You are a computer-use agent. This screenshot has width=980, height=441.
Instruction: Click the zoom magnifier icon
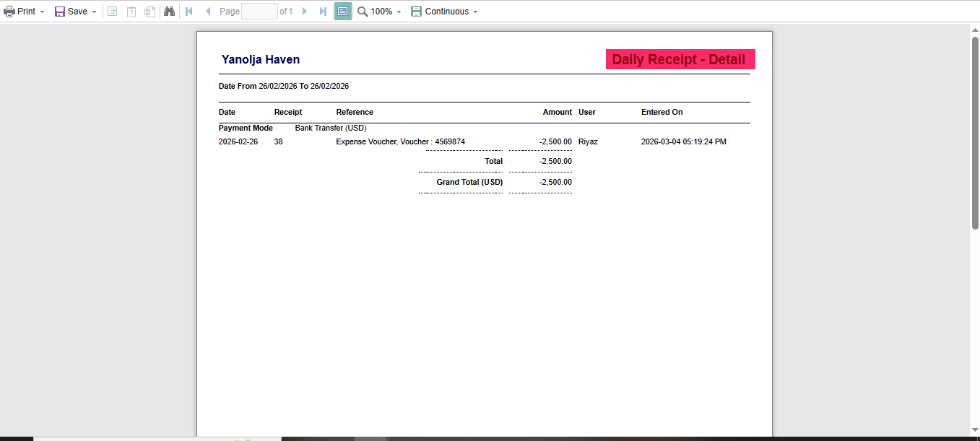[x=363, y=12]
